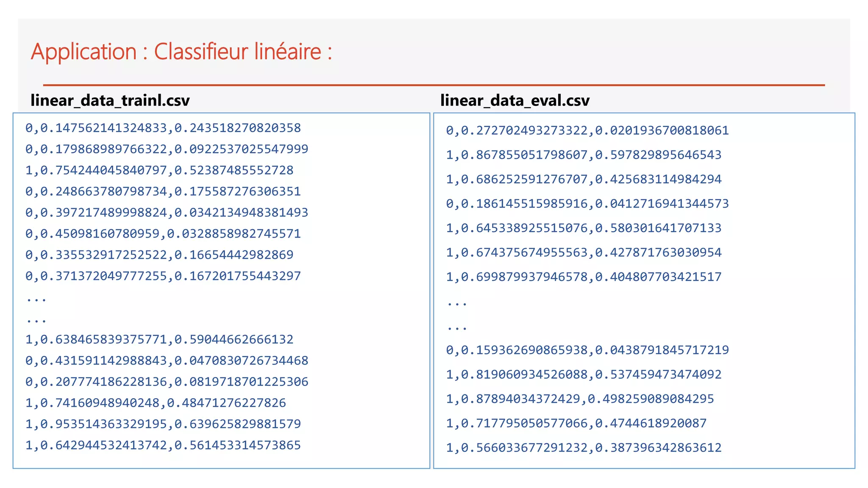
Task: Click train row 0,0.431591142988843,0.0470830726734468
Action: (x=167, y=360)
